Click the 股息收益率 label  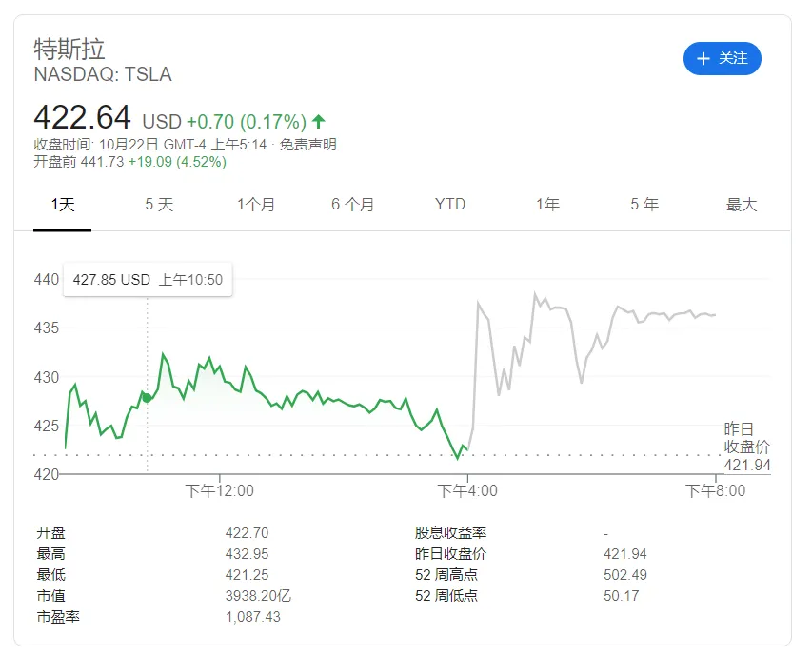point(450,533)
